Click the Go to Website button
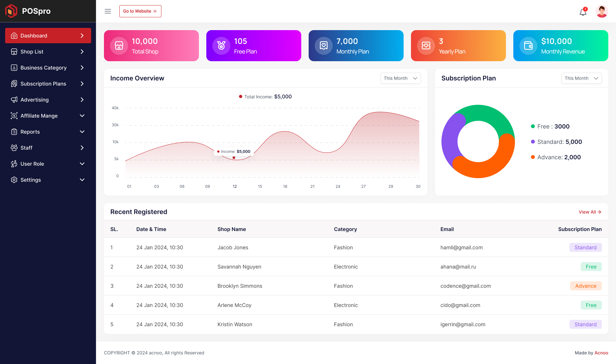The image size is (616, 364). [x=140, y=11]
